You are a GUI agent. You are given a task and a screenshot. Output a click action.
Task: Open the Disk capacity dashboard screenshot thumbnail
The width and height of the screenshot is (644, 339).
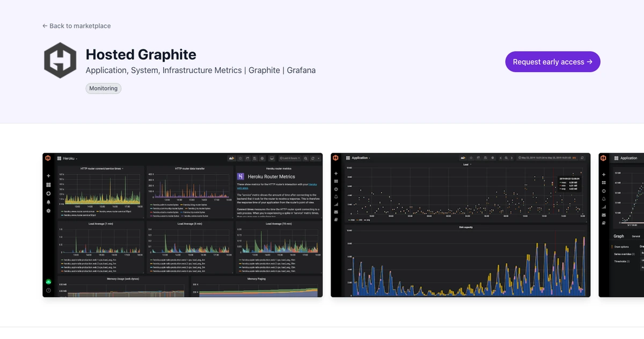click(x=460, y=225)
